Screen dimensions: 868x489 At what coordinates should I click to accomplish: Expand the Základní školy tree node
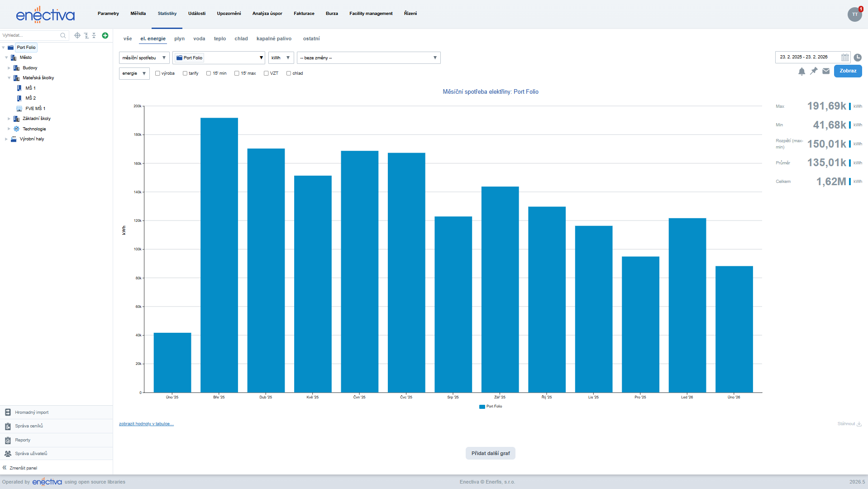coord(9,119)
